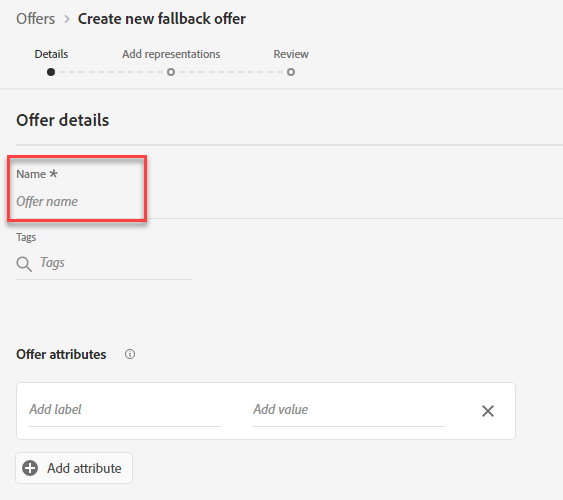Viewport: 563px width, 500px height.
Task: Select the Details step label
Action: pos(51,54)
